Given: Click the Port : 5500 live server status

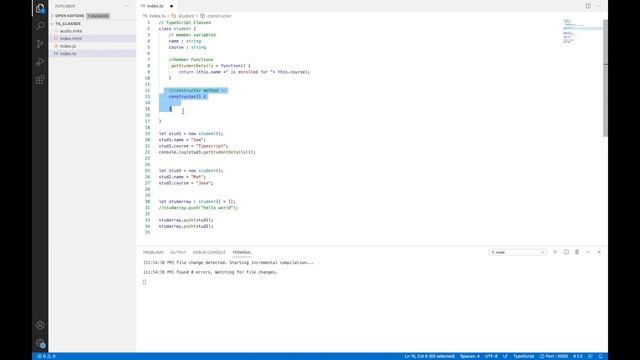Looking at the screenshot, I should [x=554, y=356].
